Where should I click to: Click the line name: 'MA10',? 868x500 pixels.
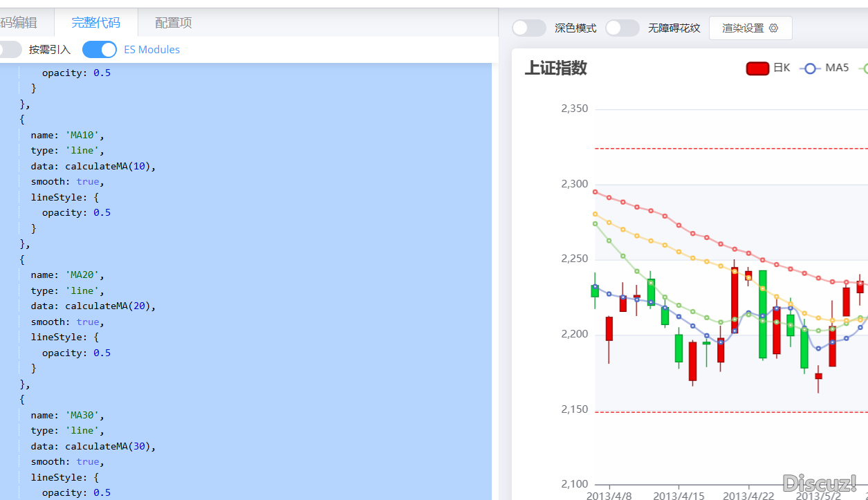coord(67,135)
